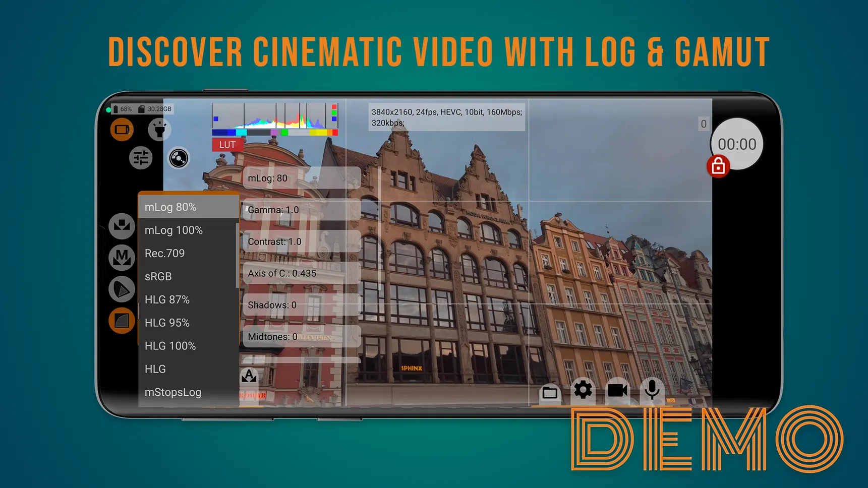Adjust the Gamma: 1.0 slider
This screenshot has width=868, height=488.
click(301, 210)
